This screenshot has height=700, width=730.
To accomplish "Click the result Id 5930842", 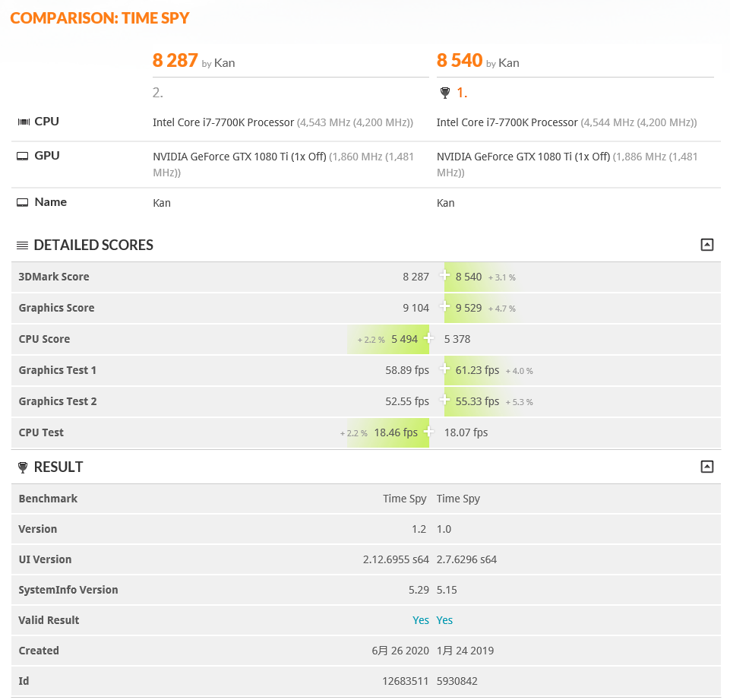I will tap(457, 681).
